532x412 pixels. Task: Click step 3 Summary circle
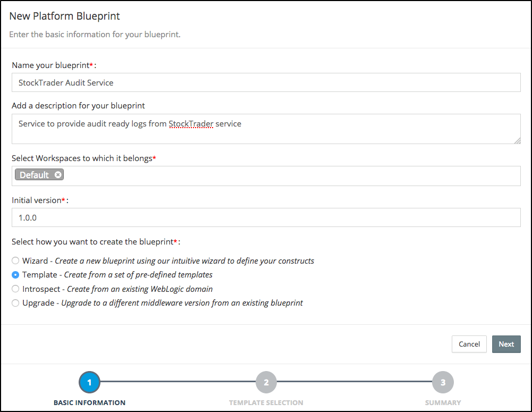pyautogui.click(x=443, y=382)
